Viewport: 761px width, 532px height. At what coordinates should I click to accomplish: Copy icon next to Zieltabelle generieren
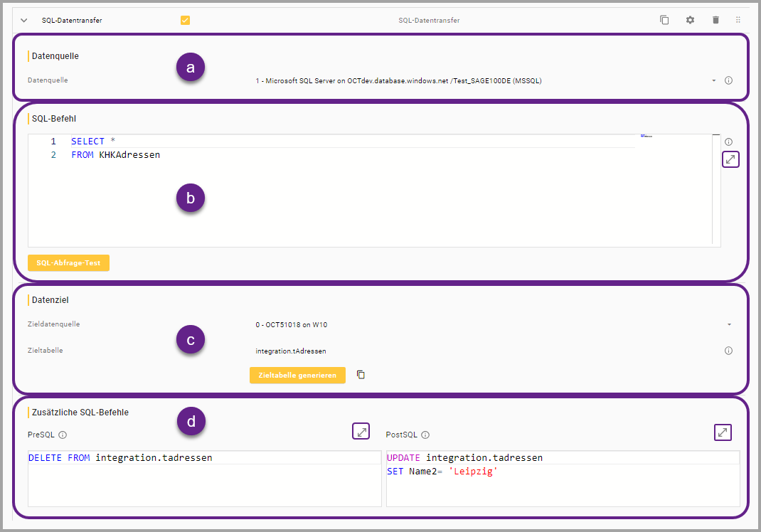pyautogui.click(x=361, y=375)
